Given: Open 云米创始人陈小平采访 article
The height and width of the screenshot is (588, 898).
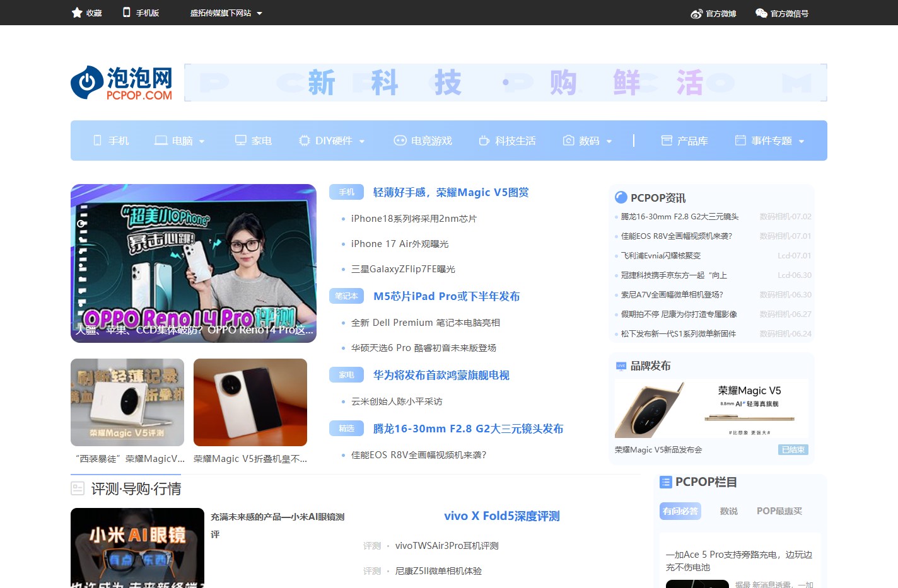Looking at the screenshot, I should 397,401.
